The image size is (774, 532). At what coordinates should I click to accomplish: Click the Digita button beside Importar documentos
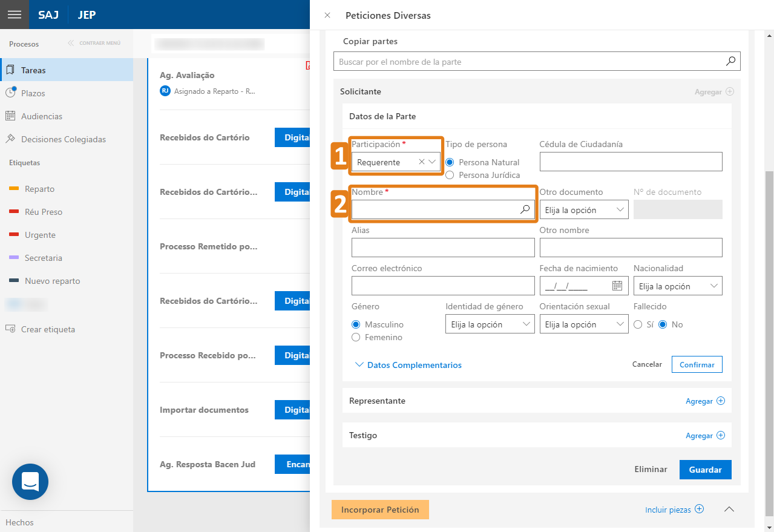point(293,410)
